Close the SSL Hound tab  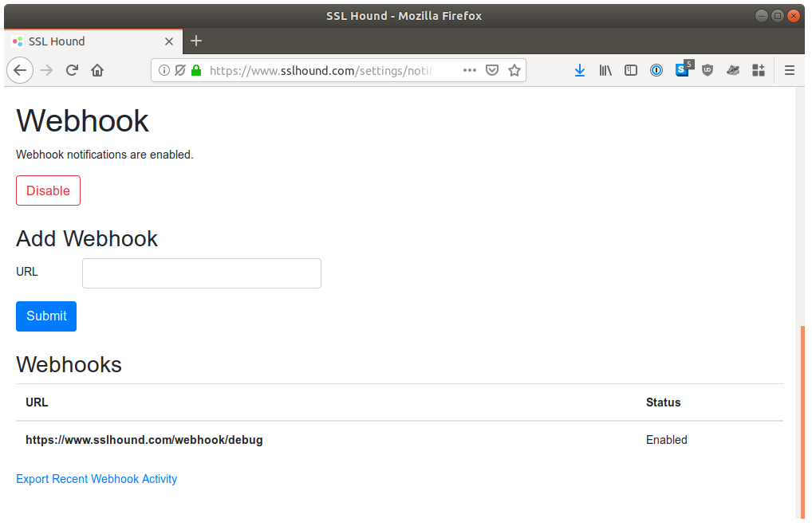[169, 41]
